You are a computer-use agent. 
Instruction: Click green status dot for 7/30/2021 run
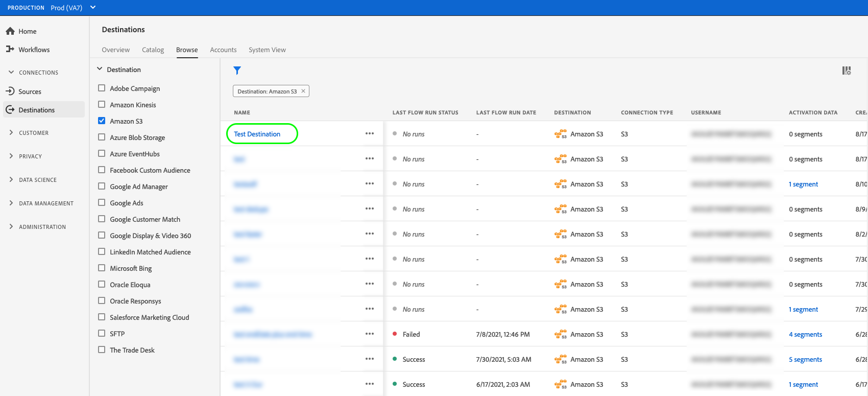pos(395,359)
